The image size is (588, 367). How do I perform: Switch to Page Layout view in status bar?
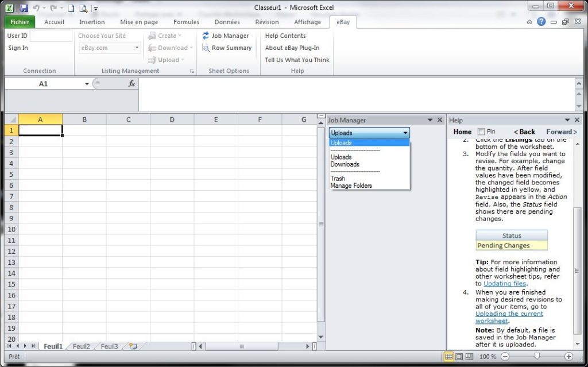point(459,357)
